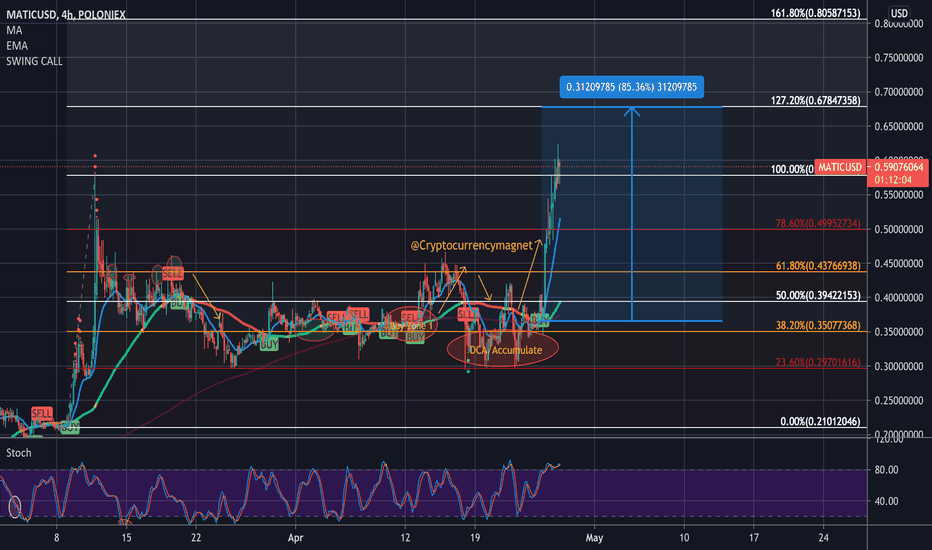
Task: Click the 50.00%(0.39422153) Fibonacci label
Action: click(x=818, y=296)
